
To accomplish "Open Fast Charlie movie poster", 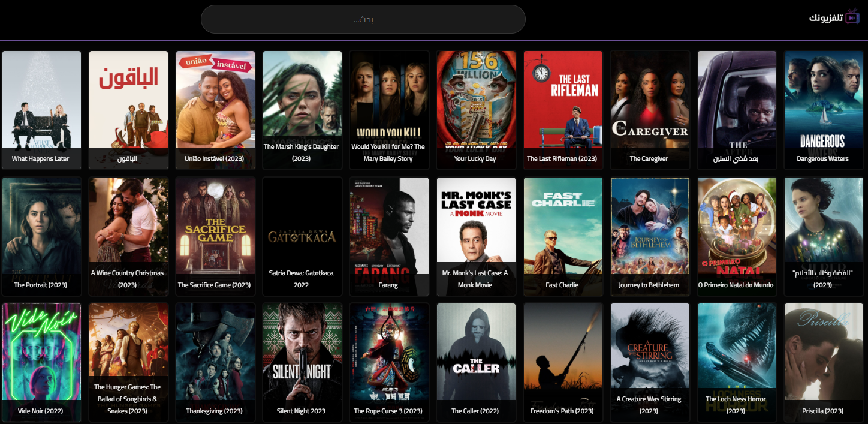I will click(563, 236).
